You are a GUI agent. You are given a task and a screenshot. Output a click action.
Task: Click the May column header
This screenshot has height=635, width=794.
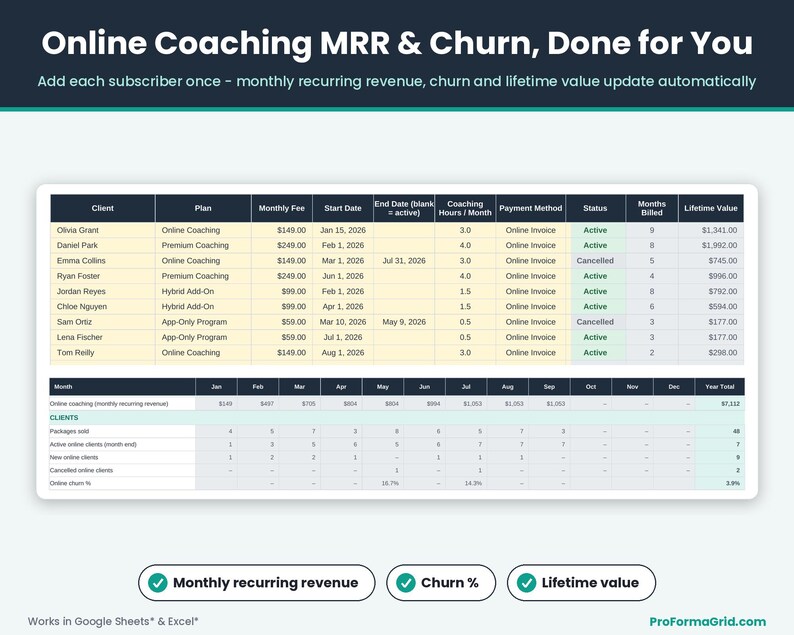click(x=383, y=386)
